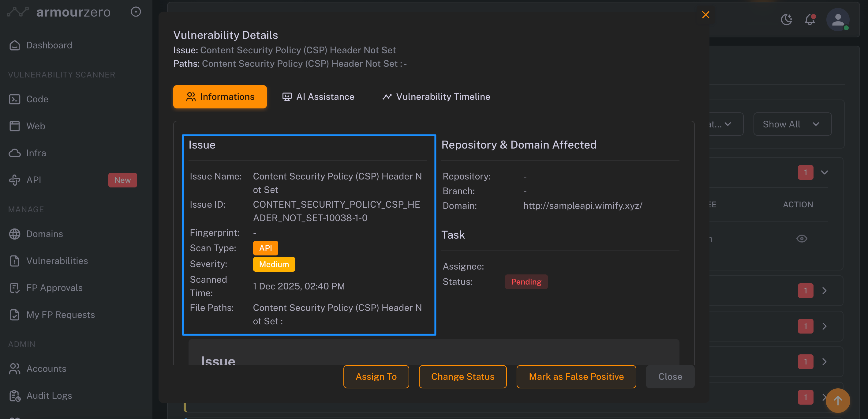Open the Show All dropdown

click(x=792, y=124)
